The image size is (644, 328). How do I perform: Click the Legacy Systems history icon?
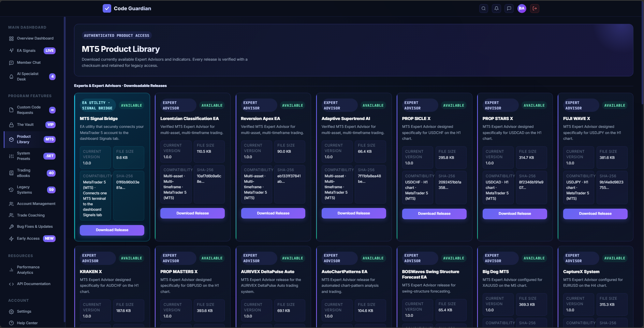(11, 190)
